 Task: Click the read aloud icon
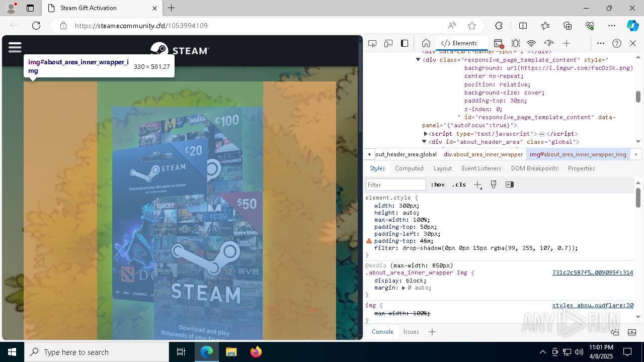(x=452, y=26)
